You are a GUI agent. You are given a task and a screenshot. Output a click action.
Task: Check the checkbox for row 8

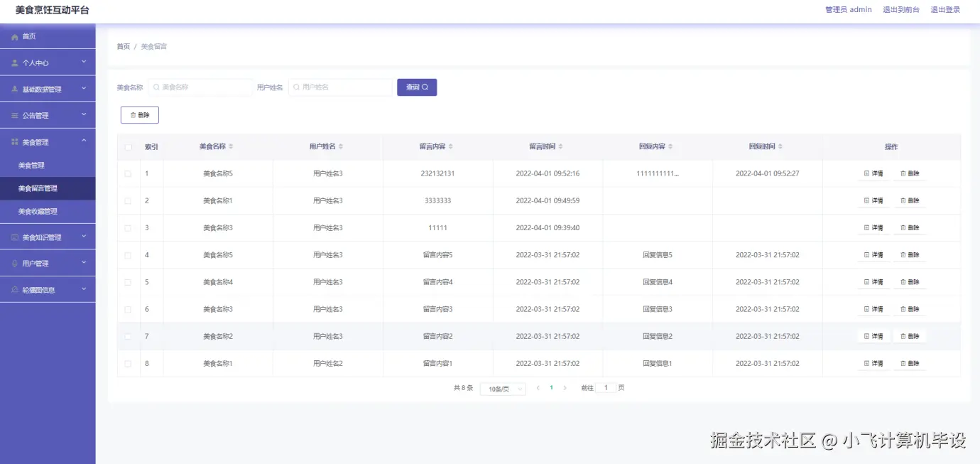pyautogui.click(x=128, y=364)
